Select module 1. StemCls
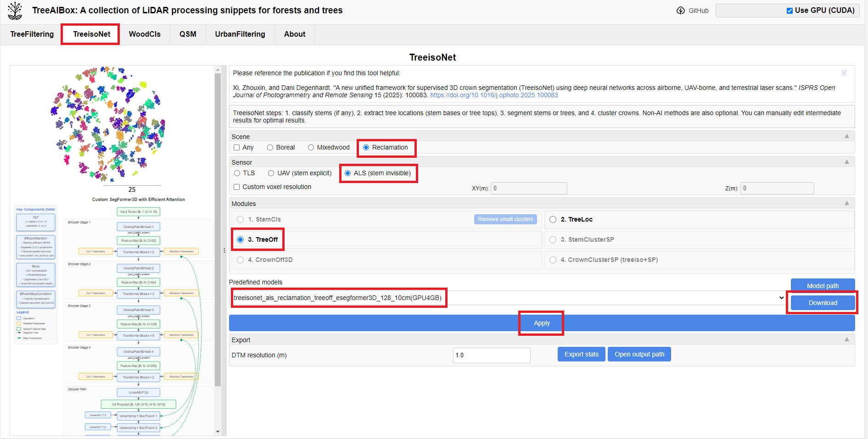The height and width of the screenshot is (439, 868). 240,219
